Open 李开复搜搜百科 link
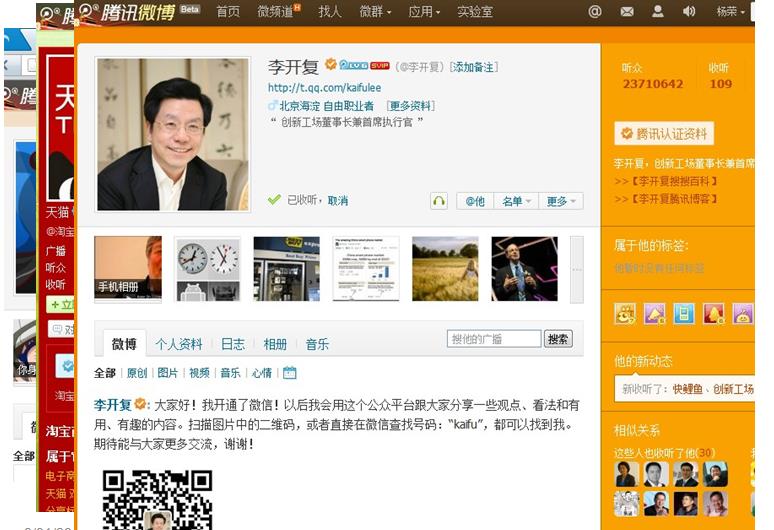 pos(674,181)
